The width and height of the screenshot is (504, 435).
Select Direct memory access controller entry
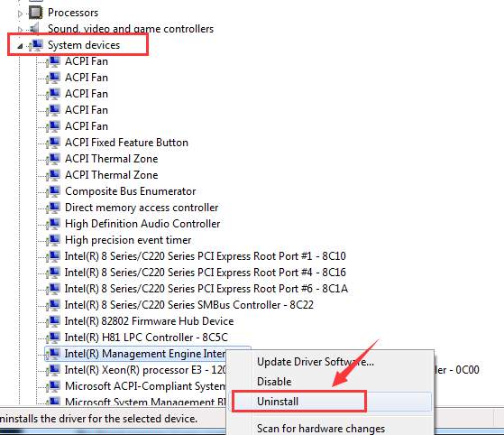pos(142,208)
